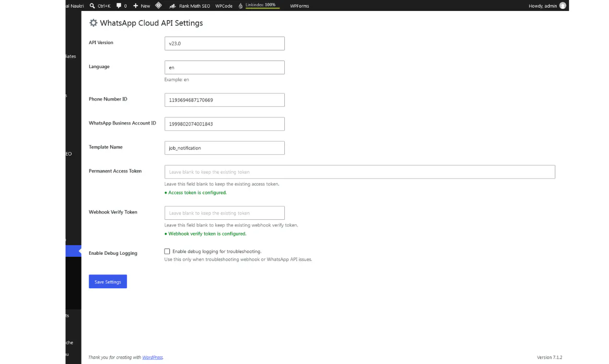Click the "Leave this field blank to keep the existing access token." hint

coord(222,184)
